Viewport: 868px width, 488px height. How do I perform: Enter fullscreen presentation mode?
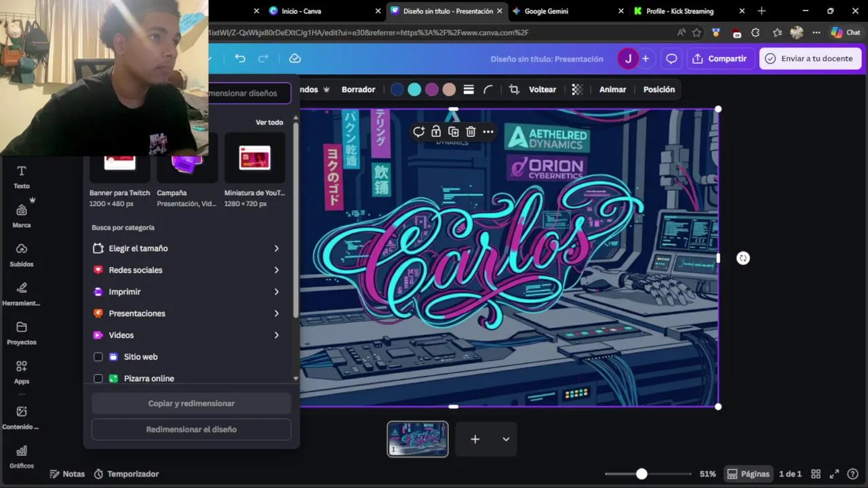point(835,474)
